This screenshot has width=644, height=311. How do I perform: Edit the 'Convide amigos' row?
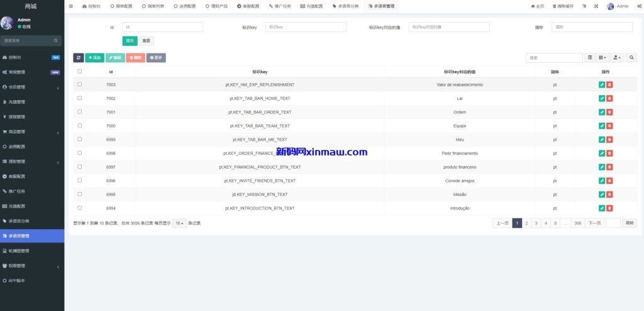coord(602,181)
